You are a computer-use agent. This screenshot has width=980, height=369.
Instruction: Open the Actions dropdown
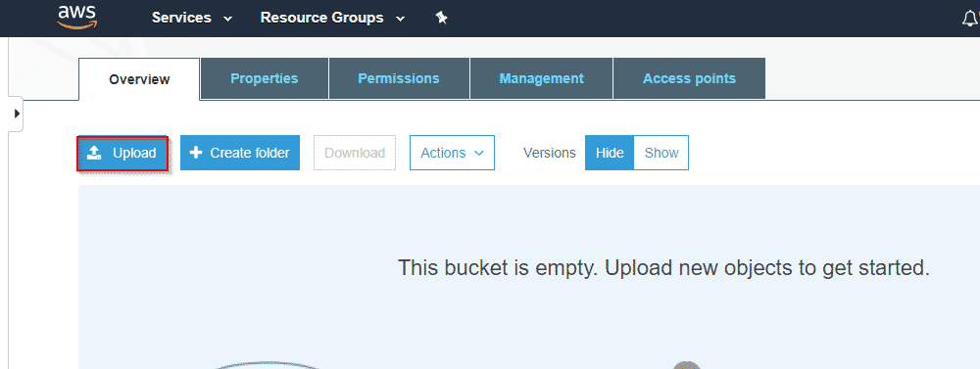(x=452, y=153)
